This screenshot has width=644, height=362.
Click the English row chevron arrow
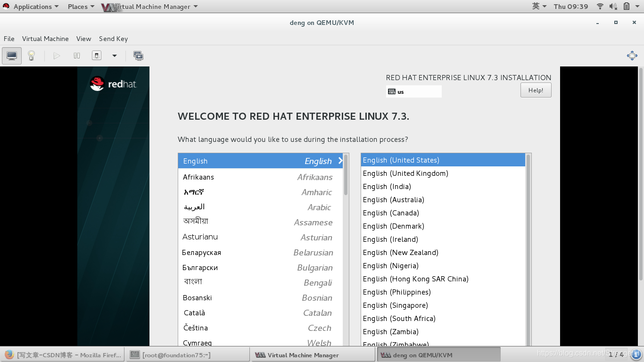pyautogui.click(x=340, y=161)
